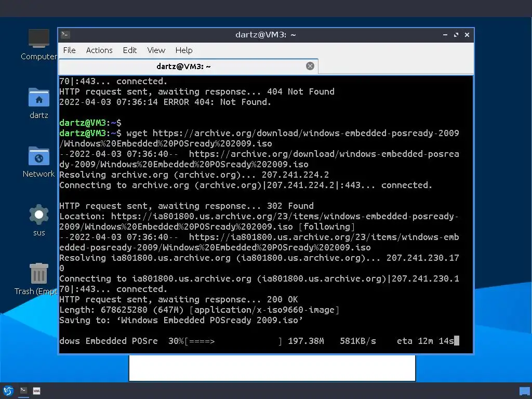Click 'HTTP request sent' 200 OK line
Image resolution: width=532 pixels, height=399 pixels.
pyautogui.click(x=179, y=300)
